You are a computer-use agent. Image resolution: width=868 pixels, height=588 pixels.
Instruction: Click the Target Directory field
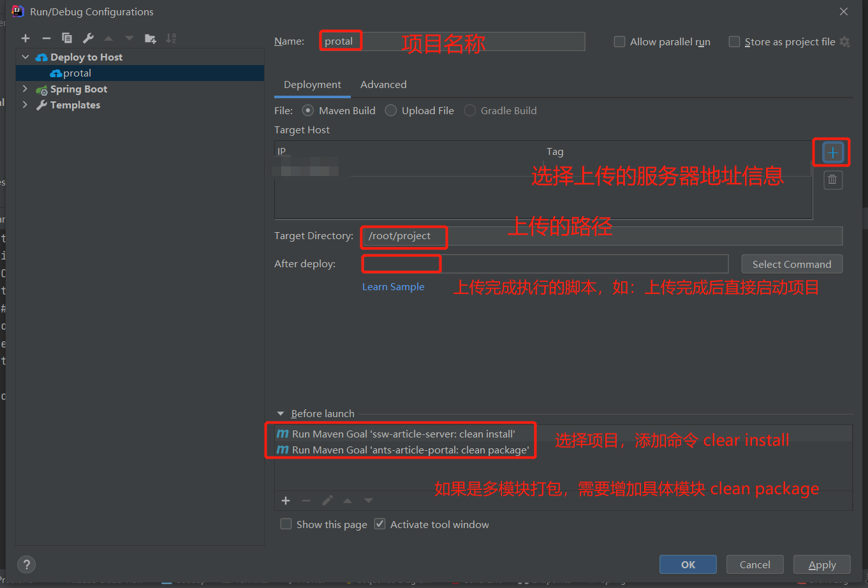coord(602,236)
